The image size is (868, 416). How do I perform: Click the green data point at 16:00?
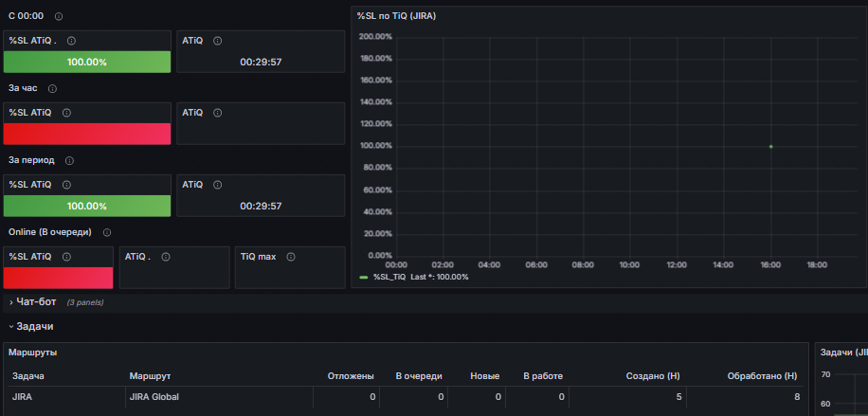point(770,147)
